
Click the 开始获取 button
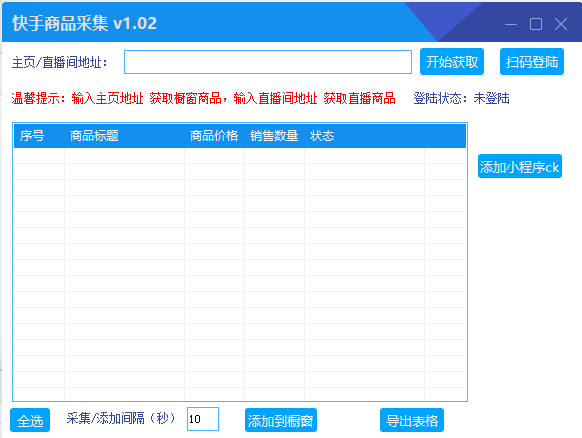coord(452,62)
